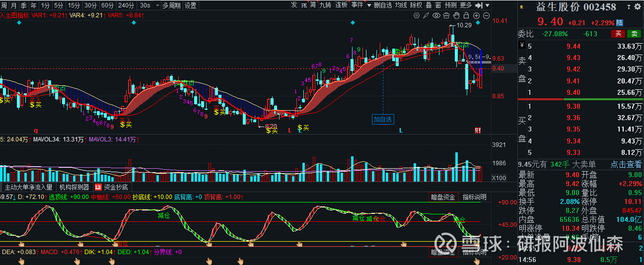644x265 pixels.
Task: Click the 加自选 chart label
Action: [x=383, y=119]
